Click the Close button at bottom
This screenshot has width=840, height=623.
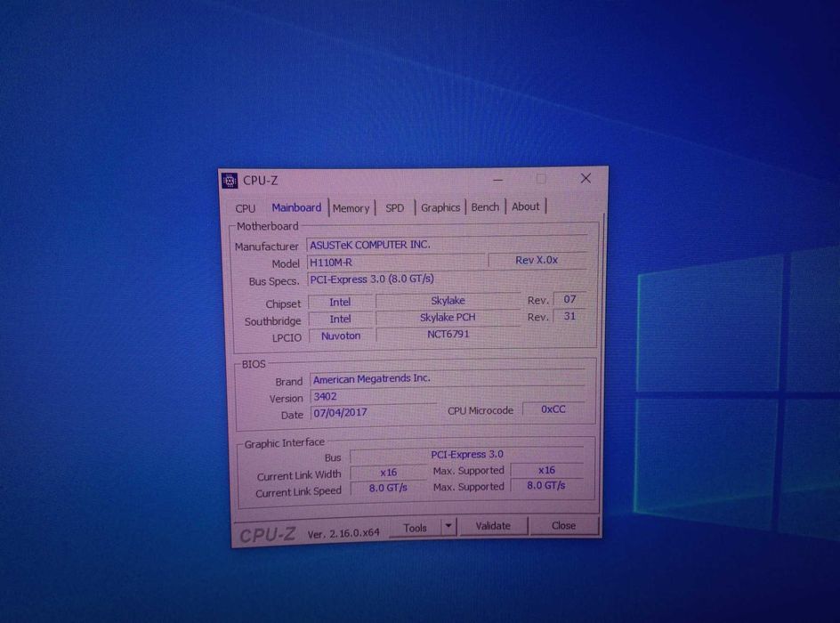click(563, 525)
